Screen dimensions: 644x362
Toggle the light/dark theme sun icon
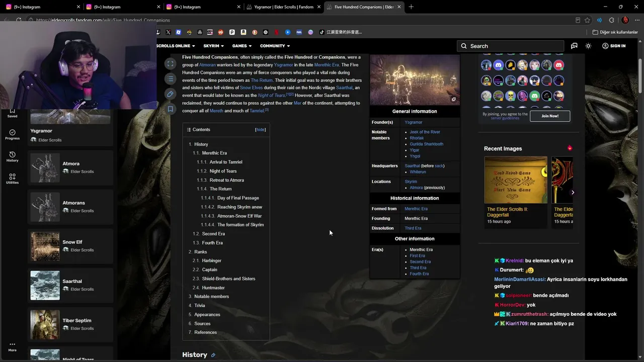pyautogui.click(x=588, y=46)
